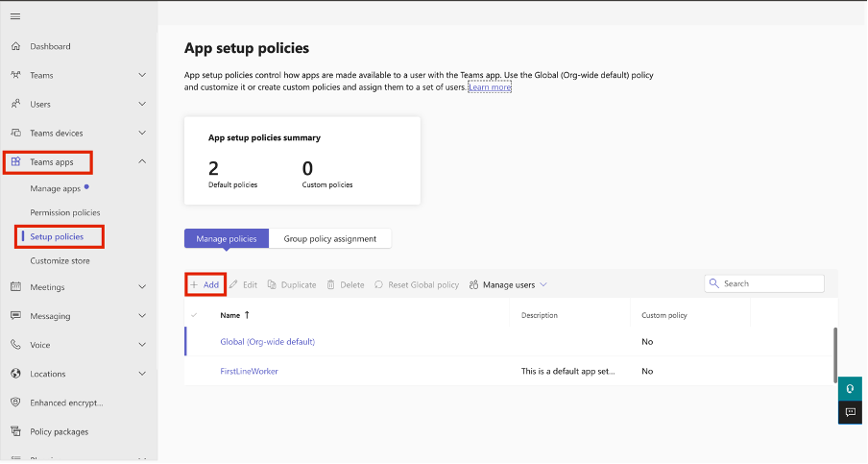Expand the Teams devices chevron
The width and height of the screenshot is (868, 464).
142,133
